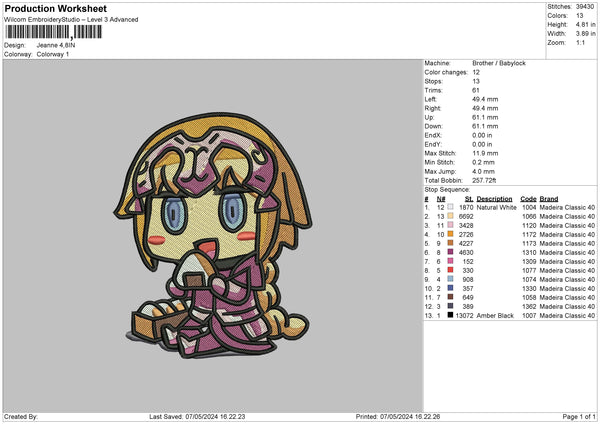600x424 pixels.
Task: Click the Min Stitch value 0.2 mm
Action: point(484,162)
